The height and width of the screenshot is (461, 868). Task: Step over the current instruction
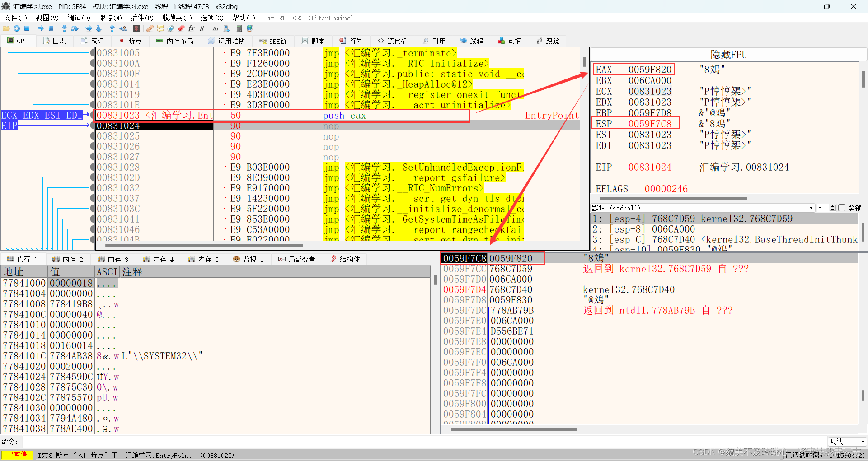pos(75,28)
